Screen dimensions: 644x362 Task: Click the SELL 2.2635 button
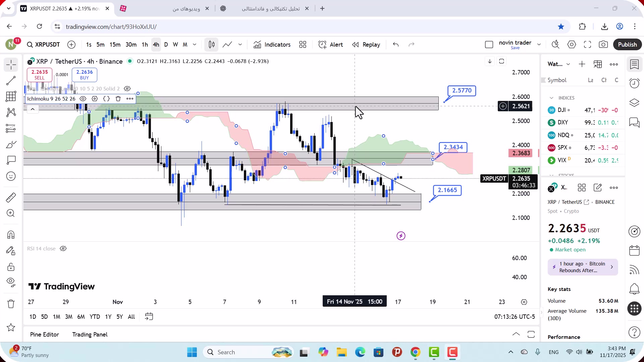(40, 75)
